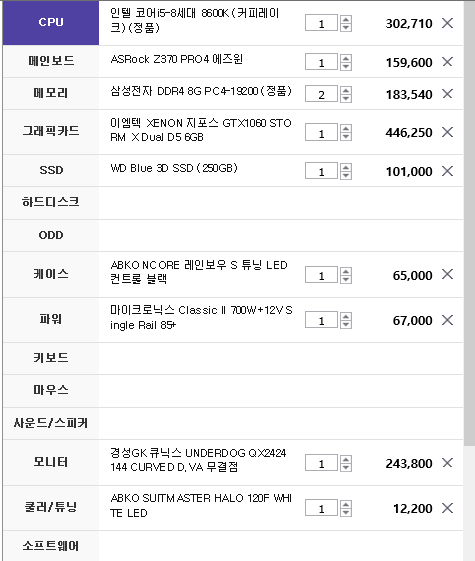Click the Intel Core i5 8600K product name
The height and width of the screenshot is (561, 475).
pos(195,20)
